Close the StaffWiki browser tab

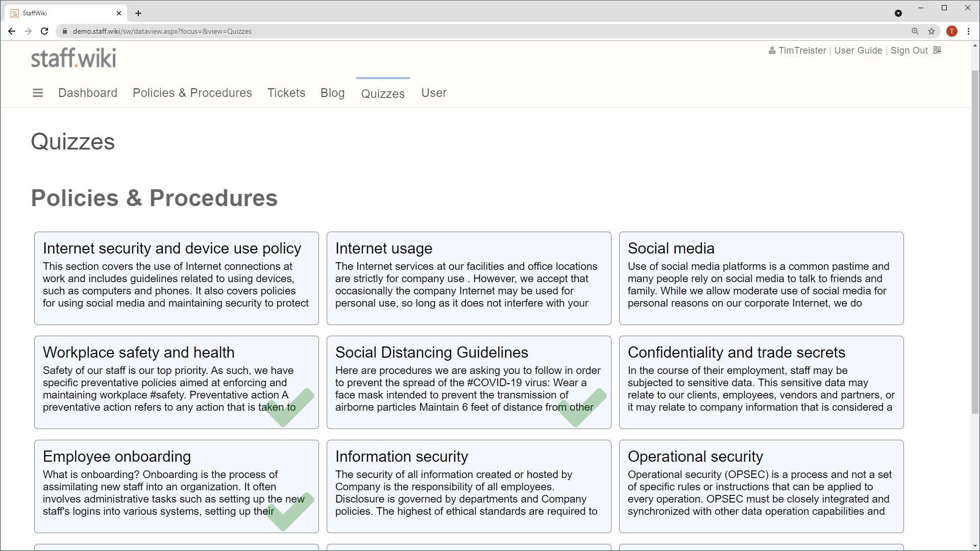[x=119, y=13]
